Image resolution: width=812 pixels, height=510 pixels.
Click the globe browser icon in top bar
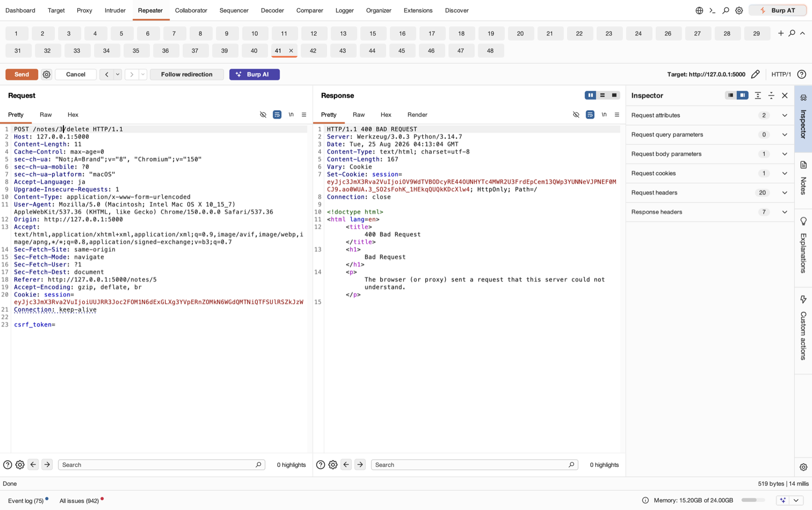click(x=699, y=11)
